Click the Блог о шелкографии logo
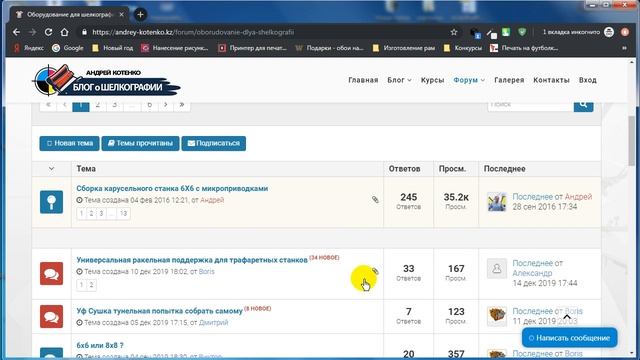The image size is (640, 360). click(x=106, y=80)
